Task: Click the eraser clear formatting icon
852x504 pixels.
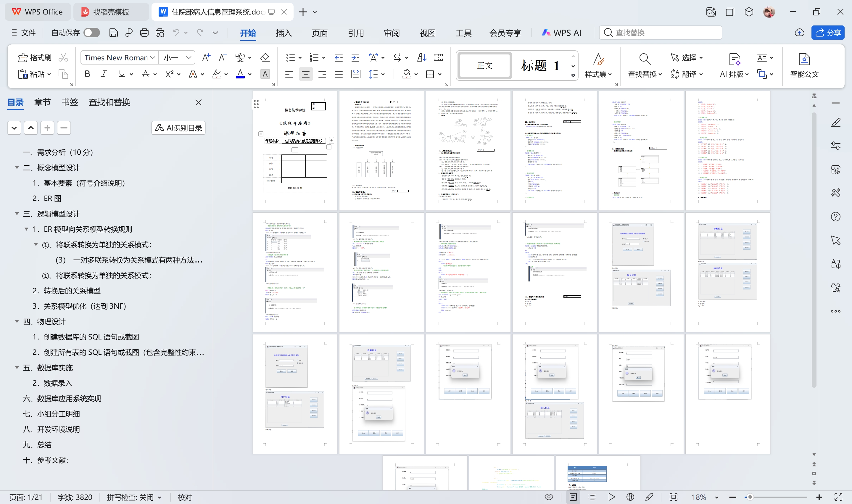Action: pos(265,58)
